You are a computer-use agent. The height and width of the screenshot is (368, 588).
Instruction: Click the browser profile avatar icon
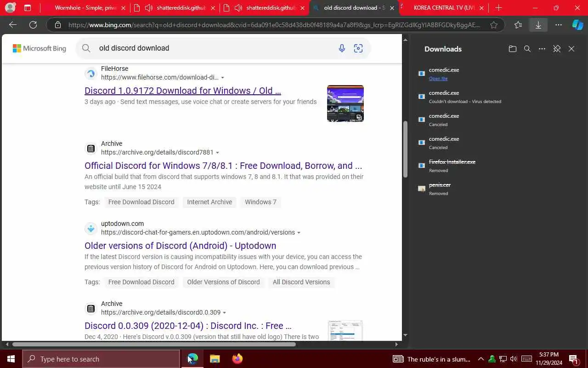coord(10,8)
